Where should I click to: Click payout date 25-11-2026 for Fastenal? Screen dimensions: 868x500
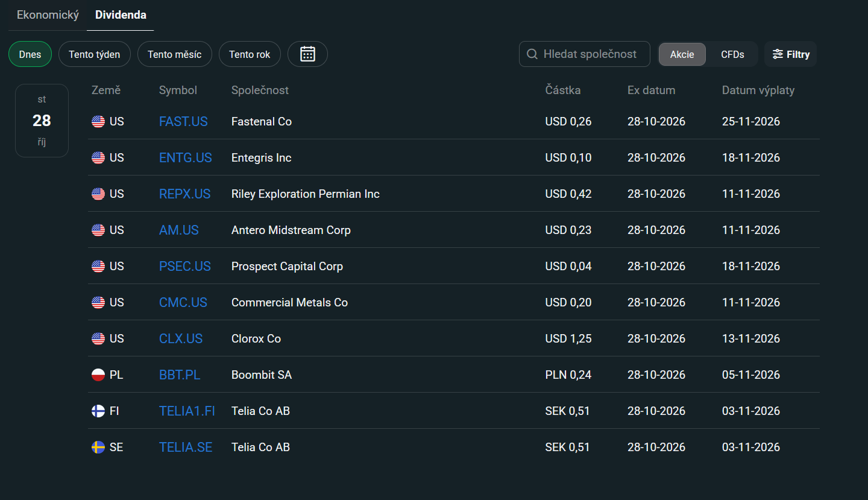[751, 122]
